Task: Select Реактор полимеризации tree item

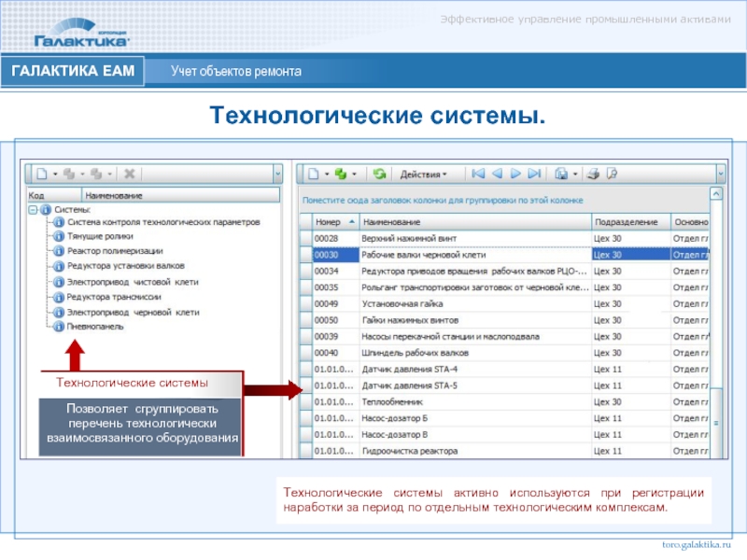Action: [x=115, y=251]
